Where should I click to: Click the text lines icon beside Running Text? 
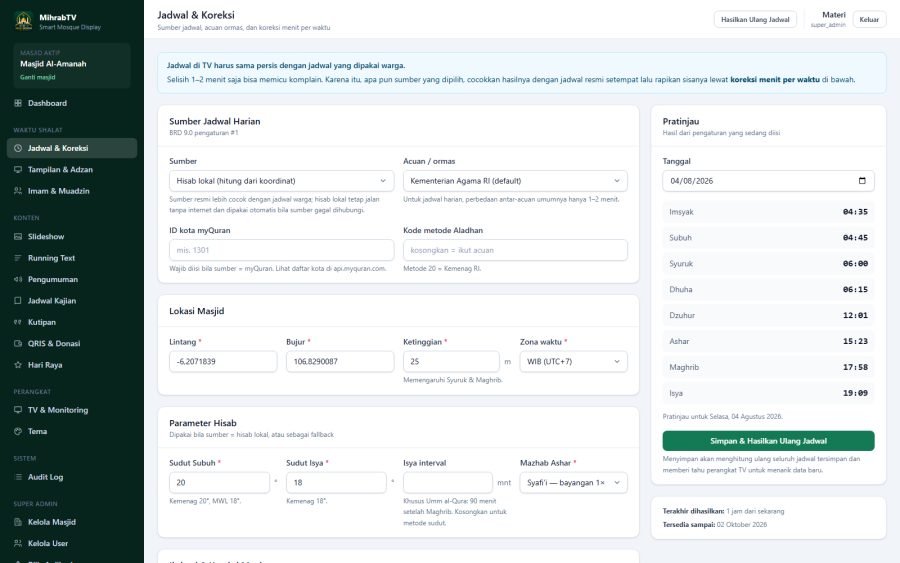[x=18, y=258]
